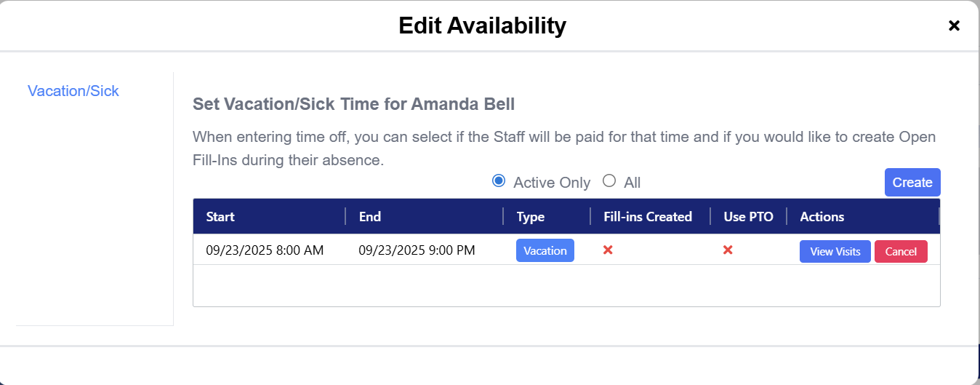
Task: Close the Edit Availability dialog
Action: [955, 26]
